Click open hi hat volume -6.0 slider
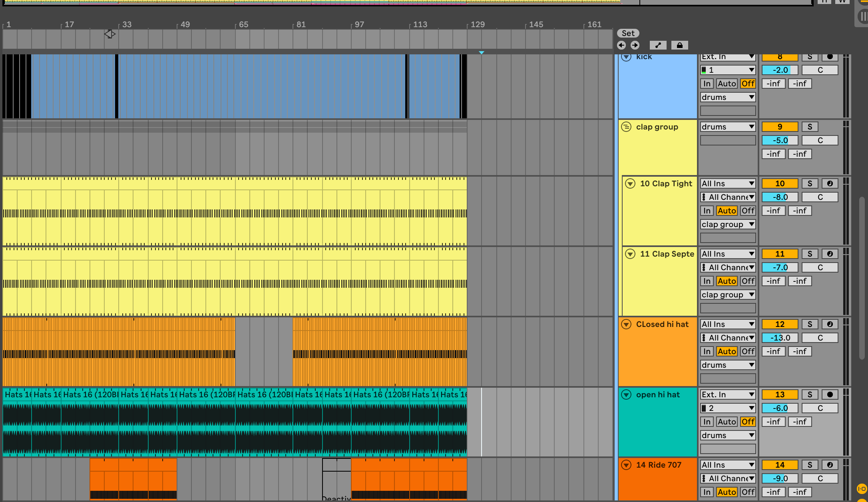Viewport: 868px width, 502px height. click(x=780, y=408)
